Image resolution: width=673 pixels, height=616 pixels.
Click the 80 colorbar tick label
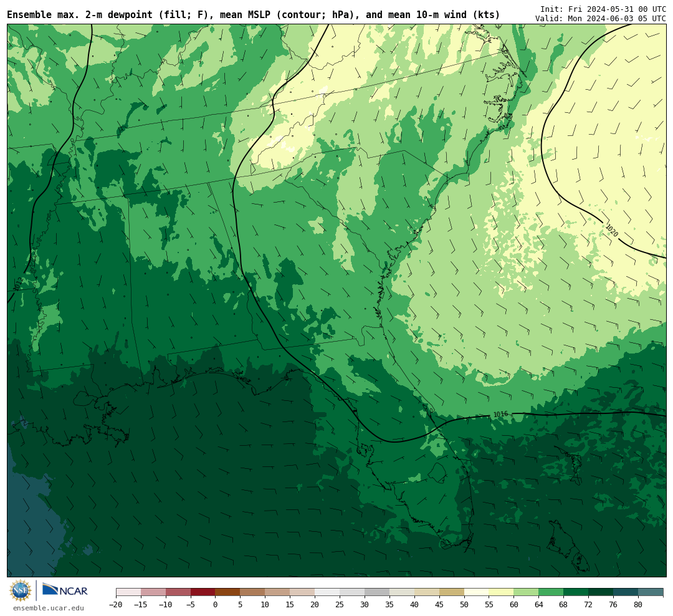coord(639,605)
